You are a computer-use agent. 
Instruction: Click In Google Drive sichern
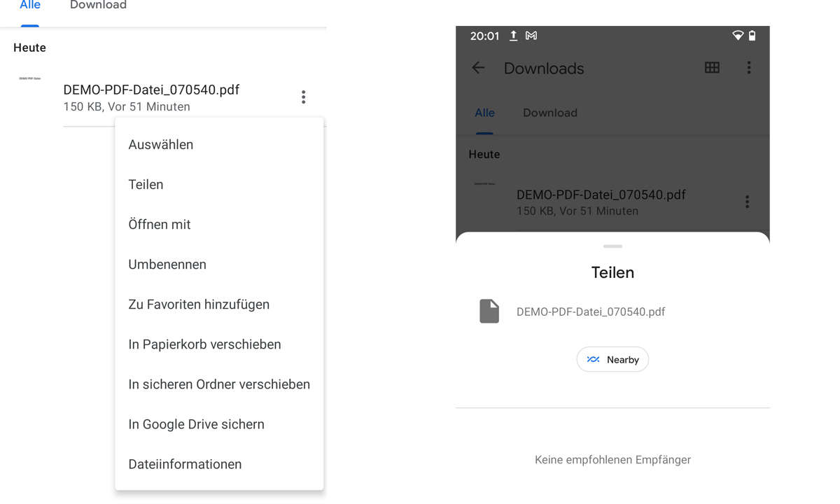coord(219,424)
